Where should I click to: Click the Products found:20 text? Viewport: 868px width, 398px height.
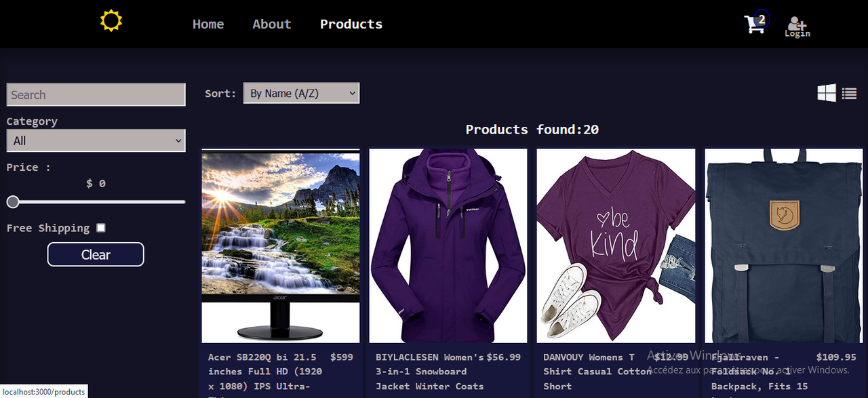coord(532,130)
